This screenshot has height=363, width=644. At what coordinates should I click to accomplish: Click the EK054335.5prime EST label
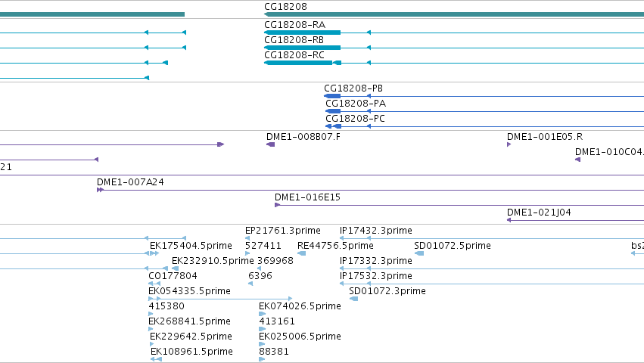(x=189, y=291)
